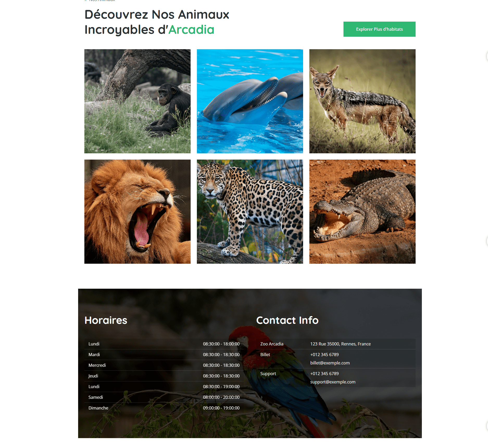
Task: Click the green Arcadia word in heading
Action: coord(191,30)
